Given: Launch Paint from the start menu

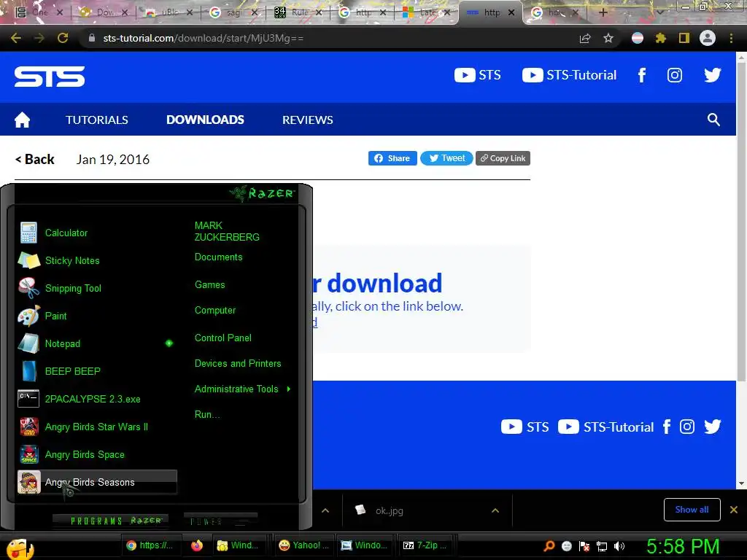Looking at the screenshot, I should tap(96, 316).
